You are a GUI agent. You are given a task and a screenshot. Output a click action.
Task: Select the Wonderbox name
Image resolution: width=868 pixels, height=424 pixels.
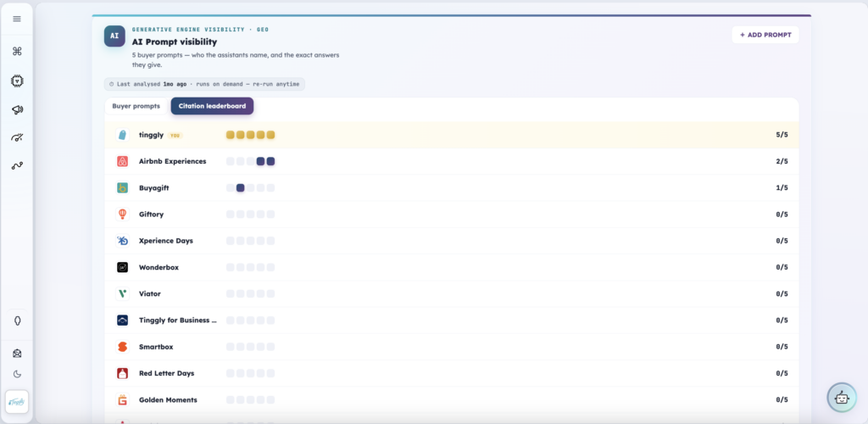[x=159, y=267]
